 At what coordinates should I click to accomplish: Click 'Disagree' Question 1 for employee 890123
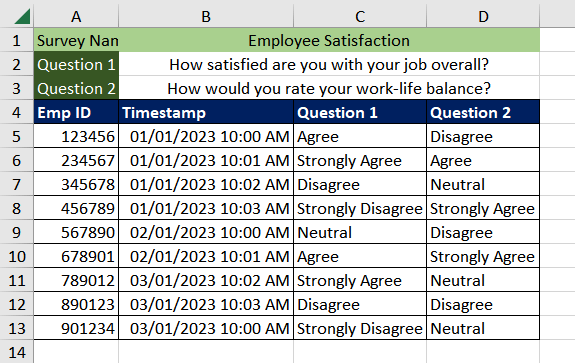(360, 304)
